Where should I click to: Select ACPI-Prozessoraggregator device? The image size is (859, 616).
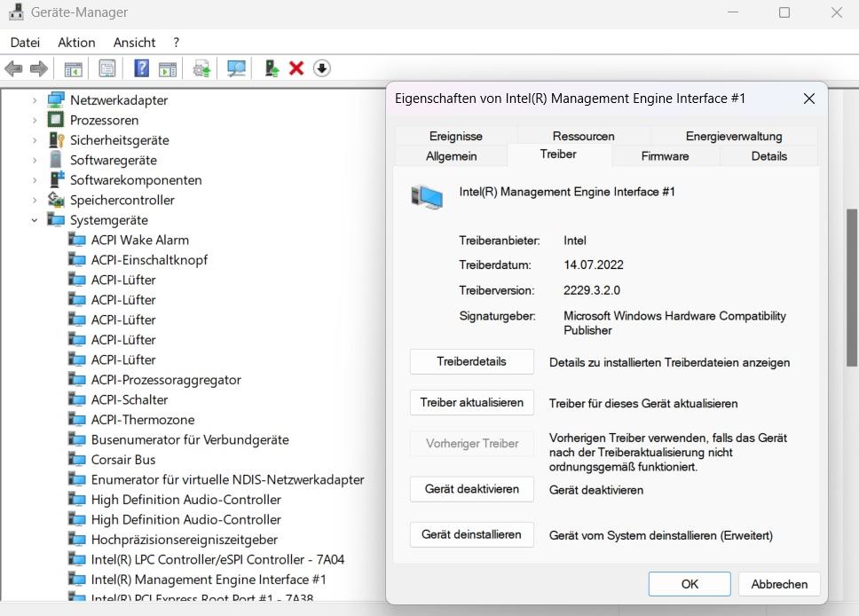pos(166,380)
